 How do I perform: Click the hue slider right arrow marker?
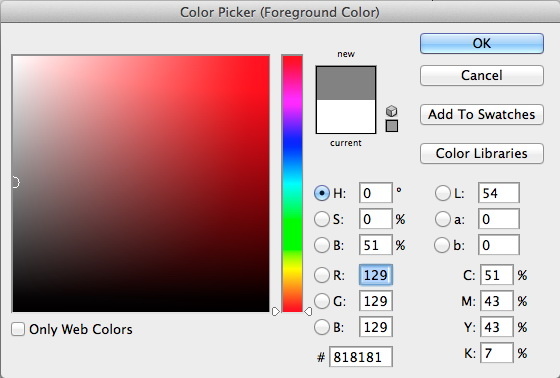coord(308,312)
